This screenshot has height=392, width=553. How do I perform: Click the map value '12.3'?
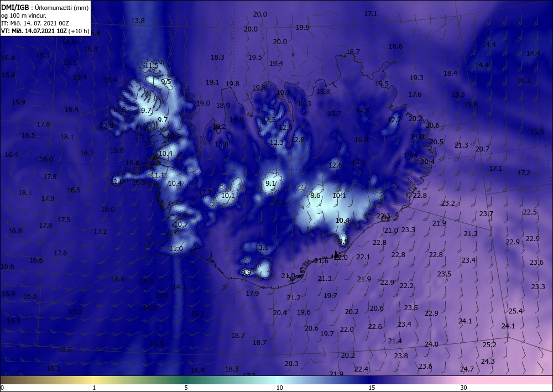pos(277,143)
